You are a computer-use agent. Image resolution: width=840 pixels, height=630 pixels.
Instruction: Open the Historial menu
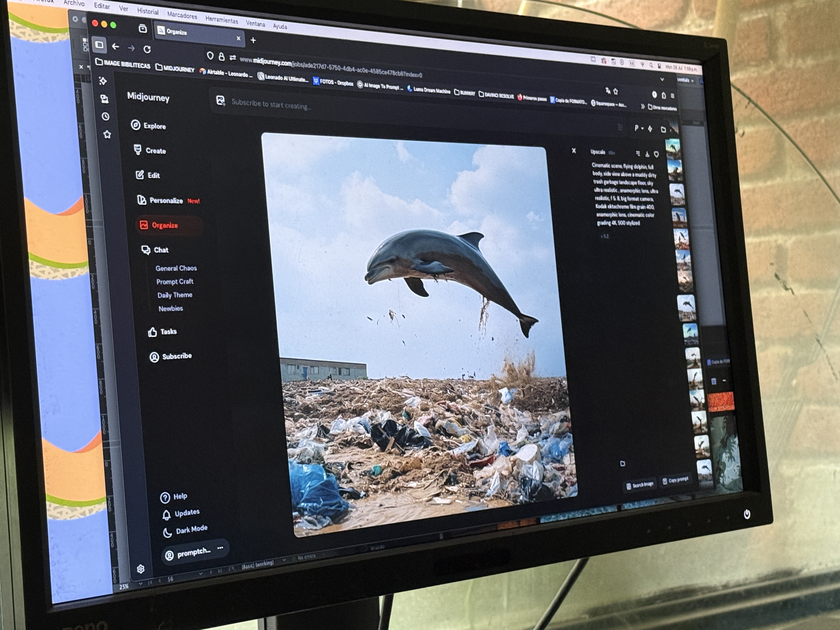coord(148,11)
